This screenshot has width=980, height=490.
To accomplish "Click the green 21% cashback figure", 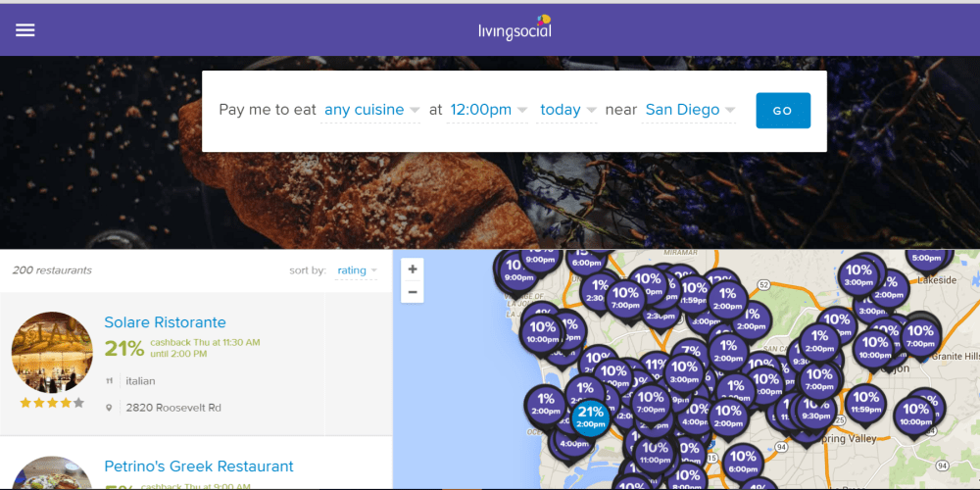I will pyautogui.click(x=124, y=348).
